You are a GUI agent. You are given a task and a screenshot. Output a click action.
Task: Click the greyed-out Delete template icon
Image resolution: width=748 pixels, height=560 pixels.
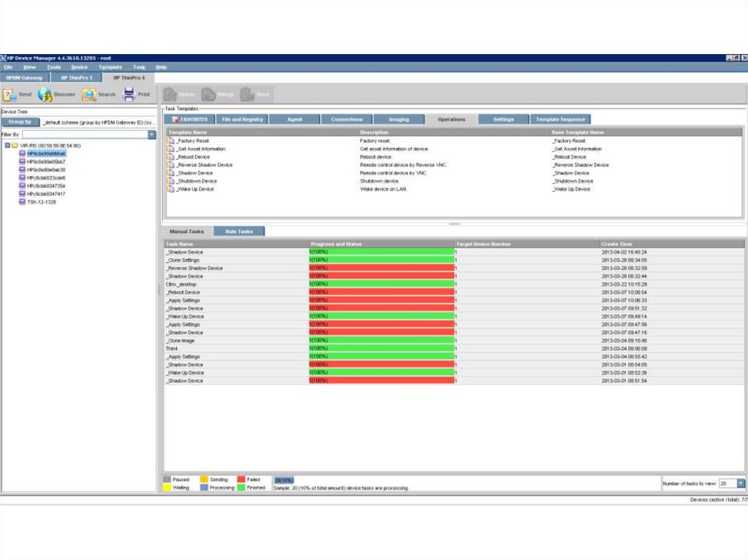[171, 94]
